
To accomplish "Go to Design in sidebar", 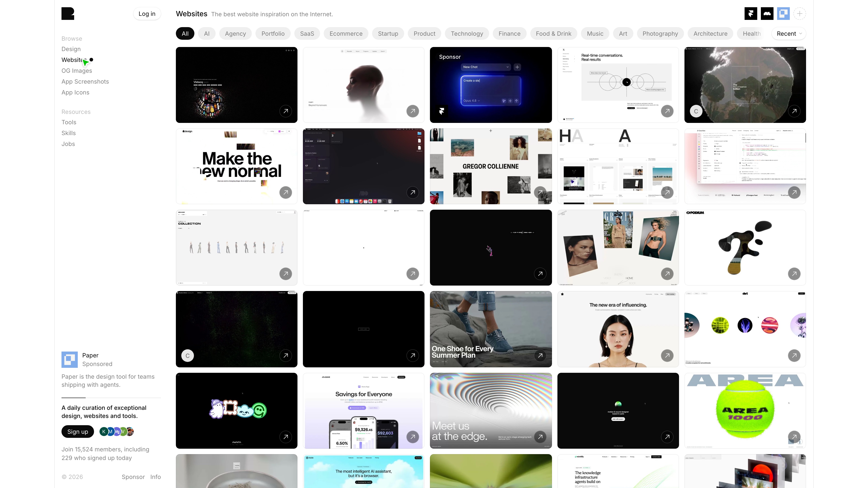I will click(x=71, y=49).
